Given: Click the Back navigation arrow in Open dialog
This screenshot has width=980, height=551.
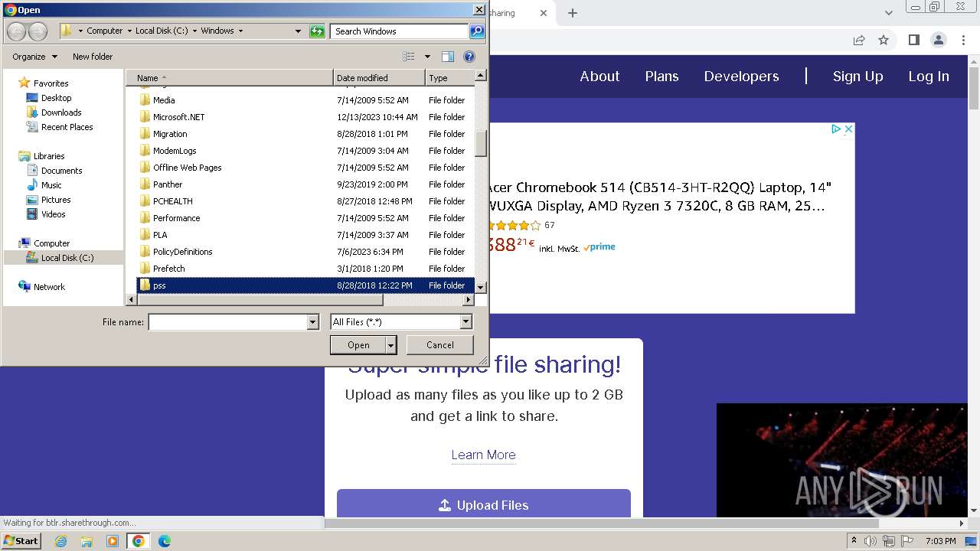Looking at the screenshot, I should pos(16,31).
